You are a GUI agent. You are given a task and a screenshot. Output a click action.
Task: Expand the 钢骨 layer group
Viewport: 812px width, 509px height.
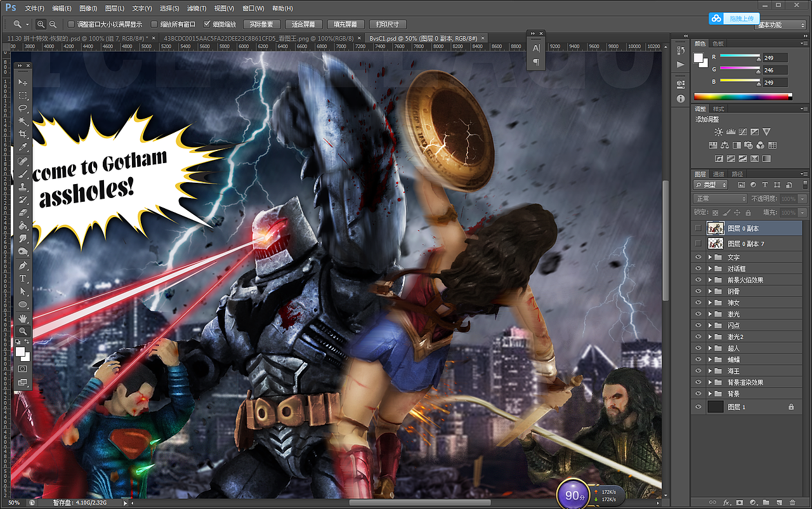710,292
